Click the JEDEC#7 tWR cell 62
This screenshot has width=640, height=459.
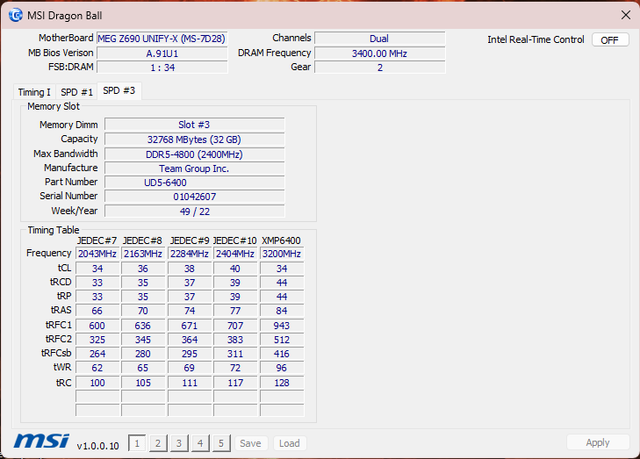click(x=97, y=368)
